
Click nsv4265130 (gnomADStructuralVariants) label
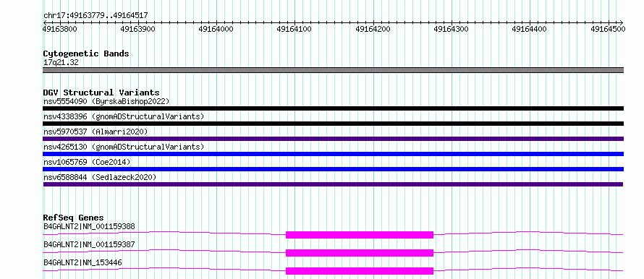click(124, 147)
